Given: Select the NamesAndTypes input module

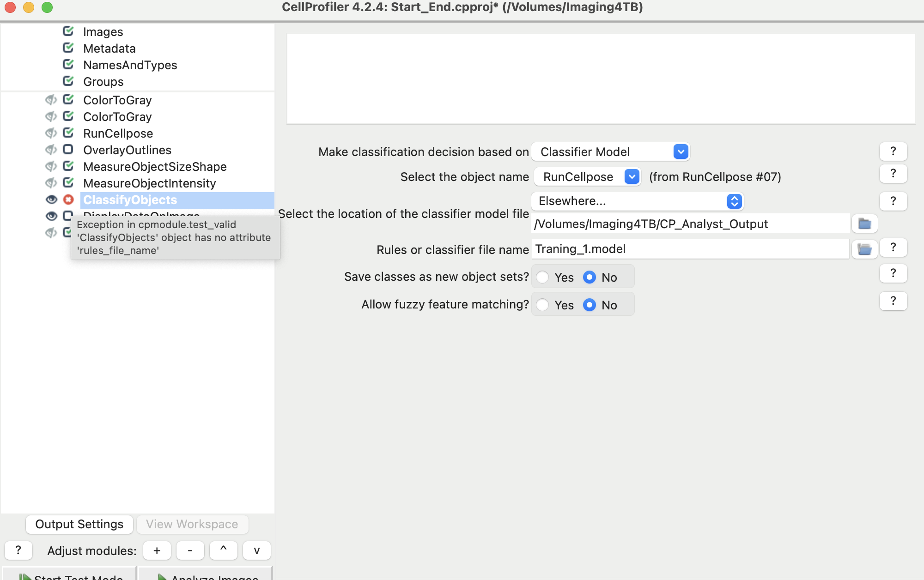Looking at the screenshot, I should tap(130, 65).
